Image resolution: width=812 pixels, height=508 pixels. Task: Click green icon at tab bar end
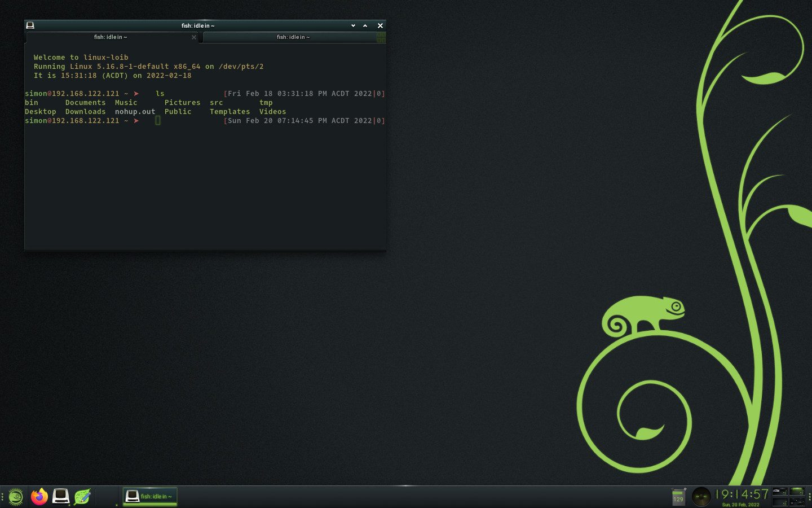[381, 37]
